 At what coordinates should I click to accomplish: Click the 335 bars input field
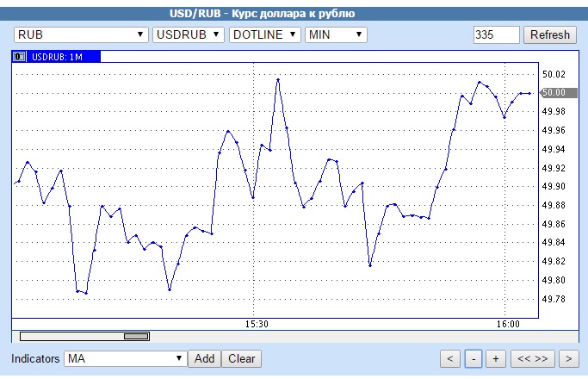pos(496,35)
